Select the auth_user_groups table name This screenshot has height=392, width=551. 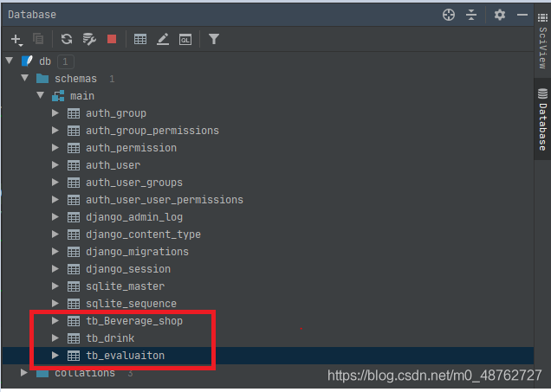(x=134, y=183)
